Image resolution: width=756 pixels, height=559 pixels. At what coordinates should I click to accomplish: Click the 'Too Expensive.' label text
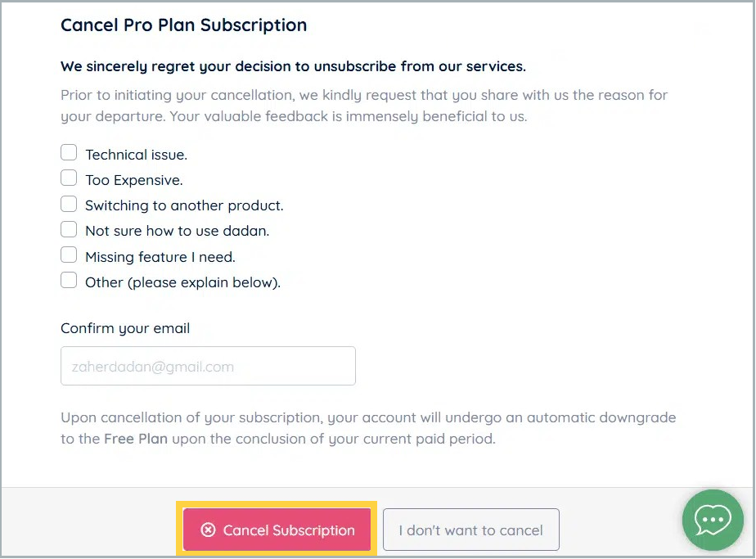[x=134, y=180]
